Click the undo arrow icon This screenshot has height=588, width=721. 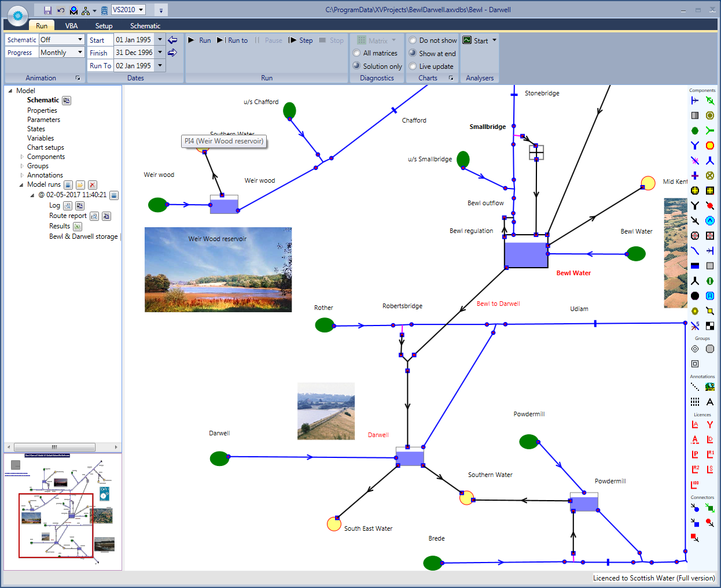[x=61, y=10]
